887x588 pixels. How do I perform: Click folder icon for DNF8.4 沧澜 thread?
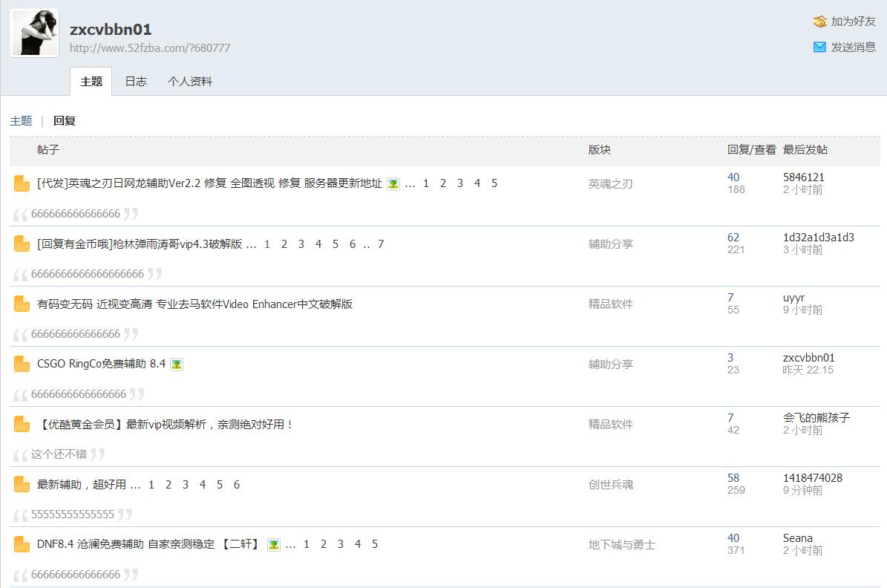tap(22, 544)
